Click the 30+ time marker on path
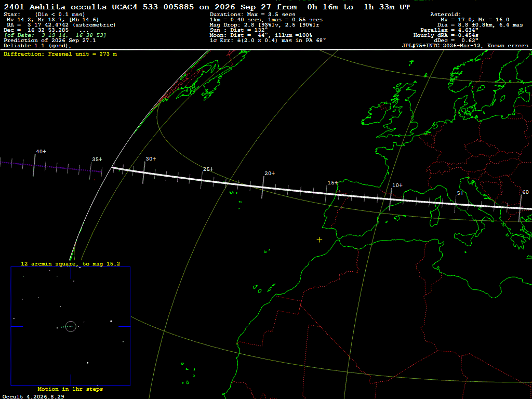Image resolution: width=532 pixels, height=399 pixels. [151, 159]
